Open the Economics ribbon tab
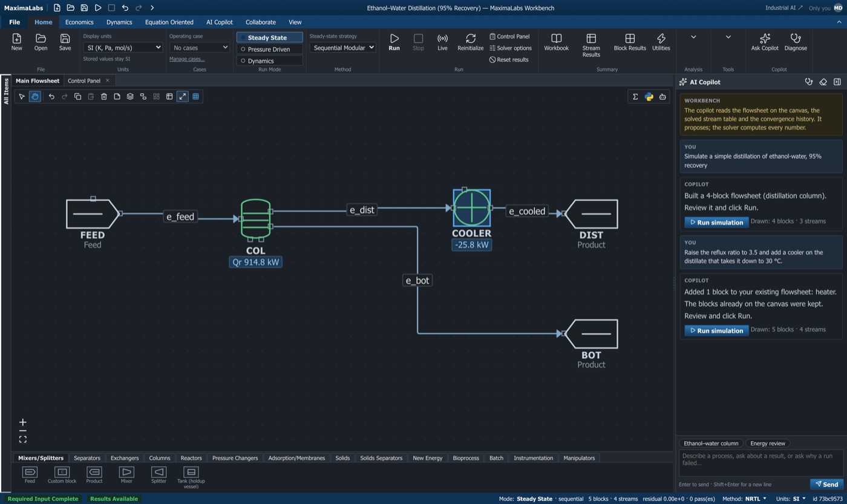847x504 pixels. 79,22
